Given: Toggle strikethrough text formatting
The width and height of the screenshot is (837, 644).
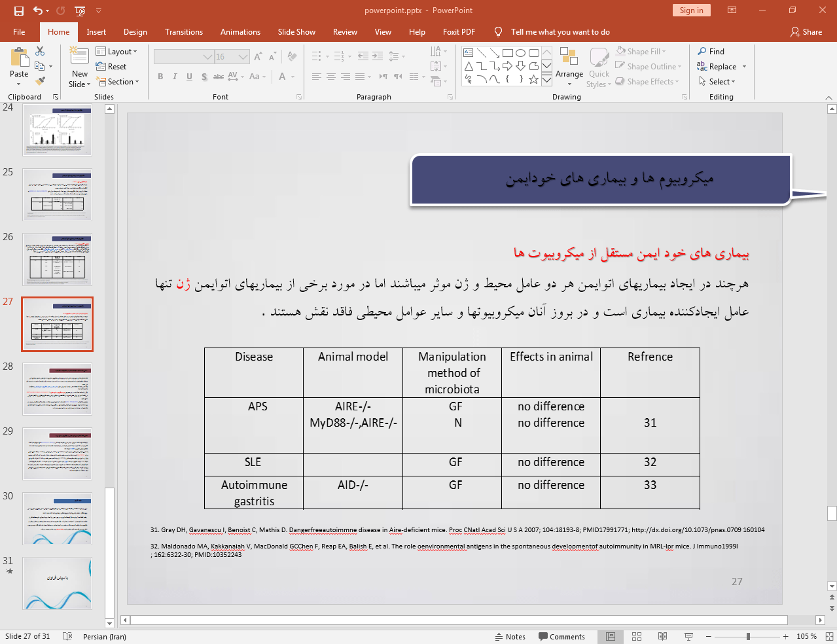Looking at the screenshot, I should (219, 77).
